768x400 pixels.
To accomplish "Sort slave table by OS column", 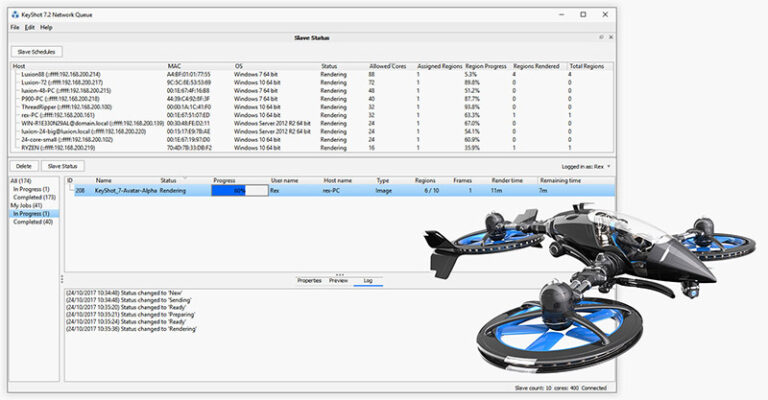I will click(x=239, y=66).
